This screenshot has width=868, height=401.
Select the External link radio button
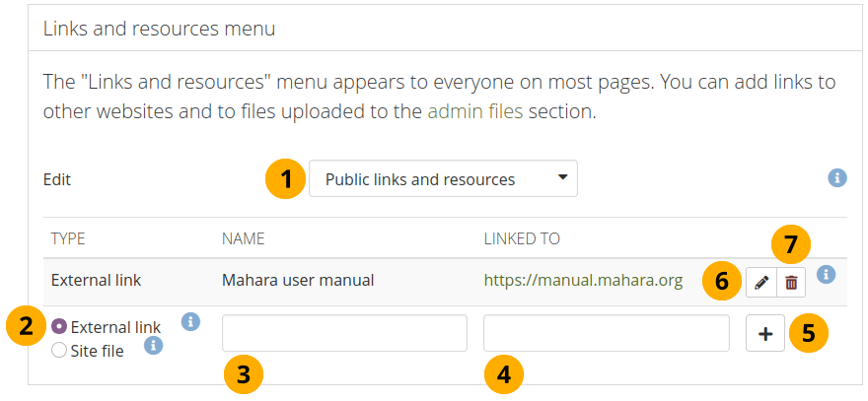click(58, 327)
